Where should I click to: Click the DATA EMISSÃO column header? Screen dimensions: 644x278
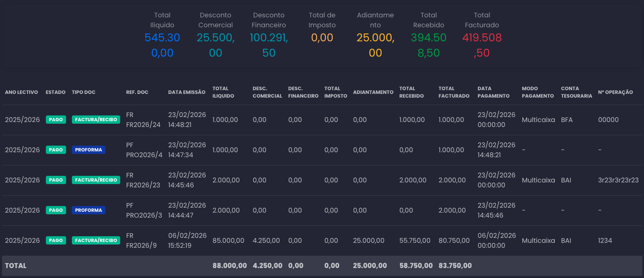[187, 92]
